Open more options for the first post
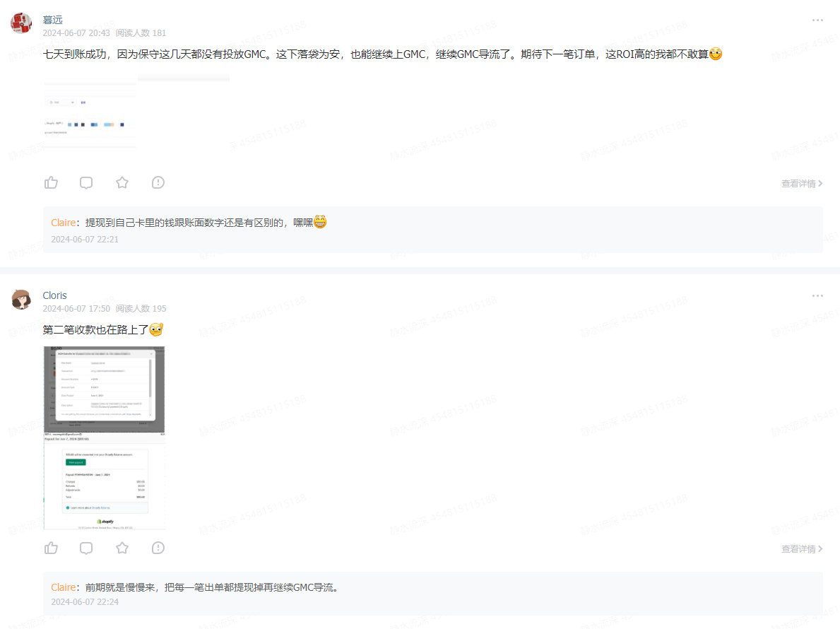This screenshot has height=629, width=840. (x=817, y=20)
